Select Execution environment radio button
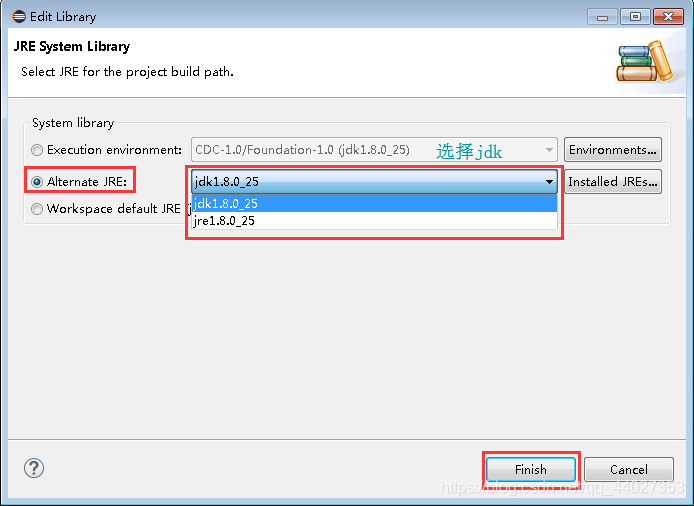This screenshot has width=694, height=506. [x=37, y=150]
